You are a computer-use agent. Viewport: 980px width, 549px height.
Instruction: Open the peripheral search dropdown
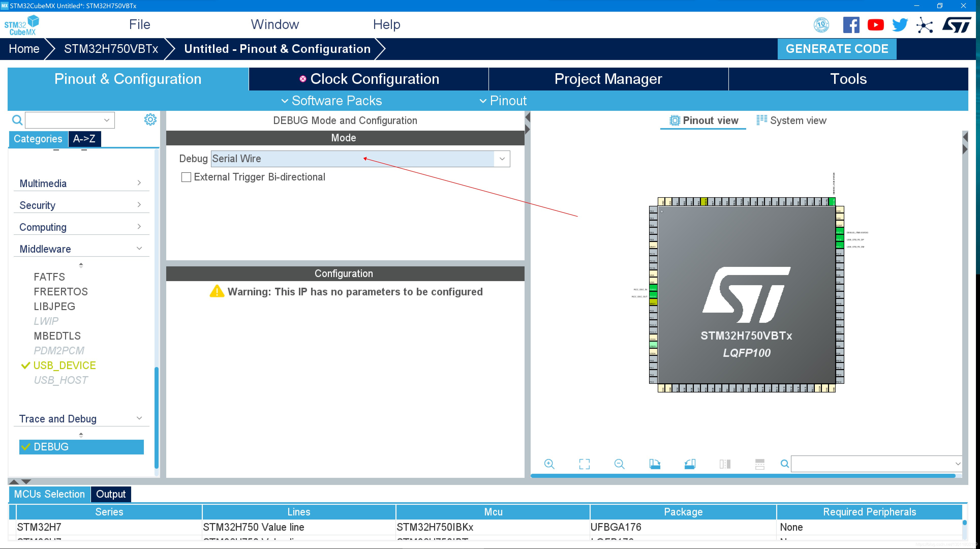107,120
